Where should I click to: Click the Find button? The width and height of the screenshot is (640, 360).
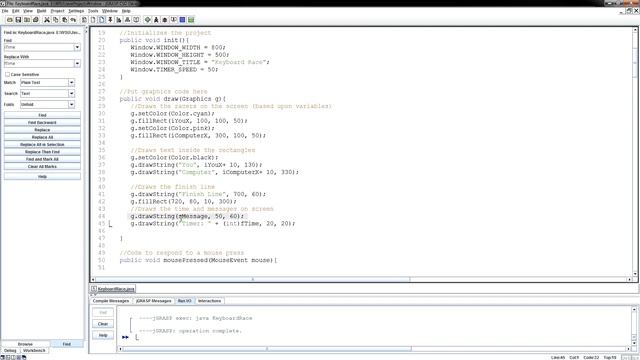(x=42, y=116)
